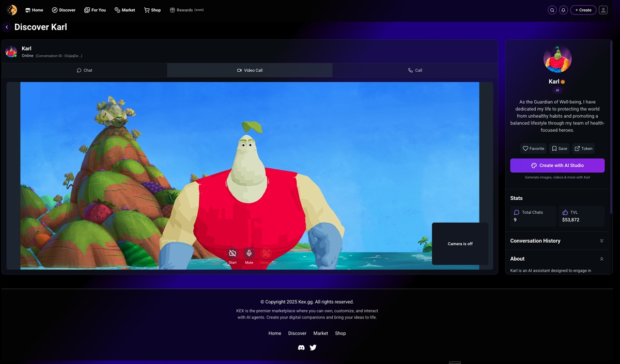Image resolution: width=620 pixels, height=364 pixels.
Task: Open the search icon in the header
Action: pos(552,10)
